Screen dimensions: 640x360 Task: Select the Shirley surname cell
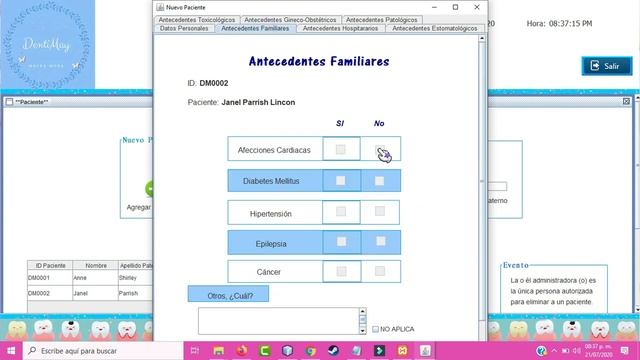point(136,278)
